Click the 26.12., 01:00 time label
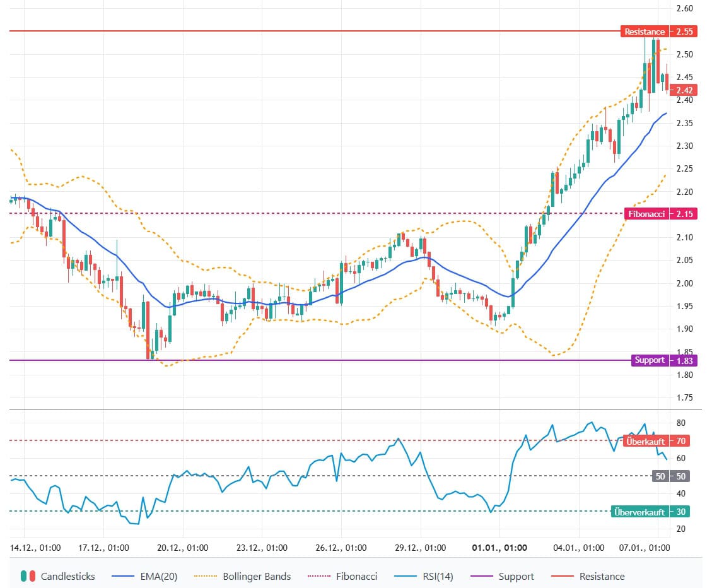 (341, 548)
